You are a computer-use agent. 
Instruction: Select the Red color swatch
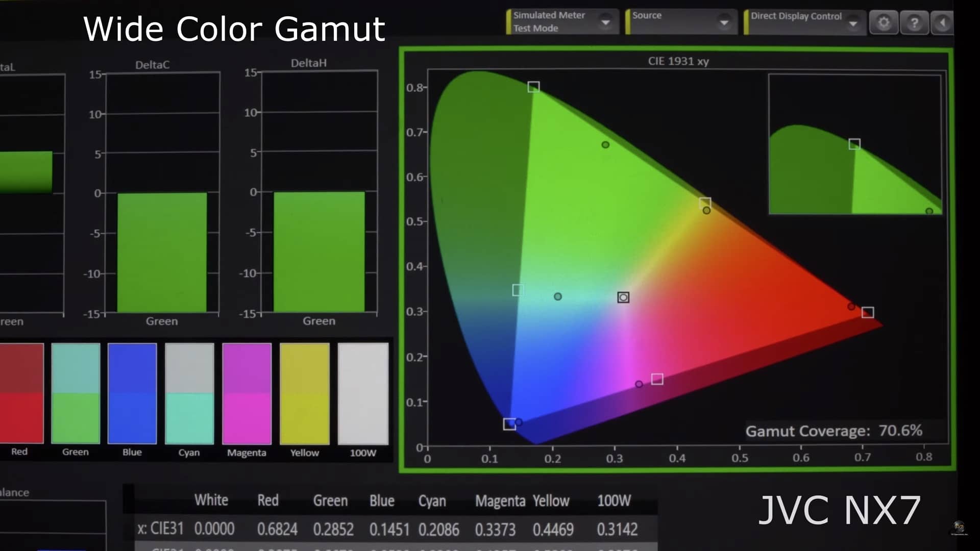21,393
